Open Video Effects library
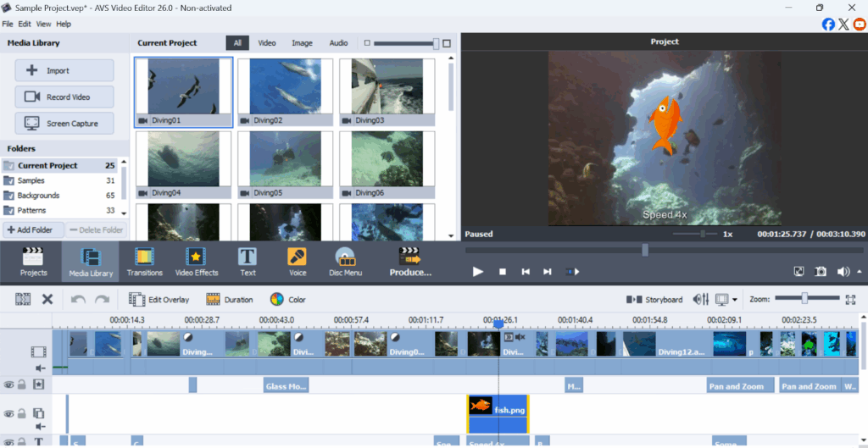The image size is (868, 448). coord(197,262)
